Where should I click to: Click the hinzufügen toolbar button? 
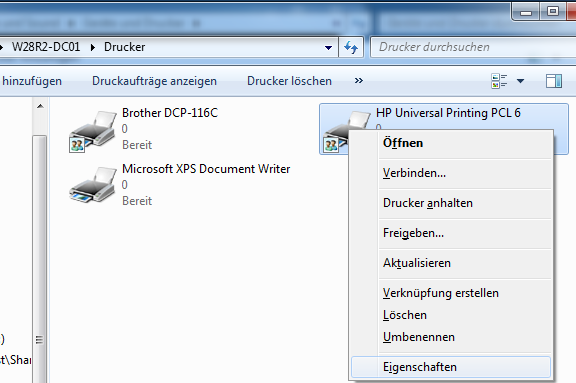point(31,81)
